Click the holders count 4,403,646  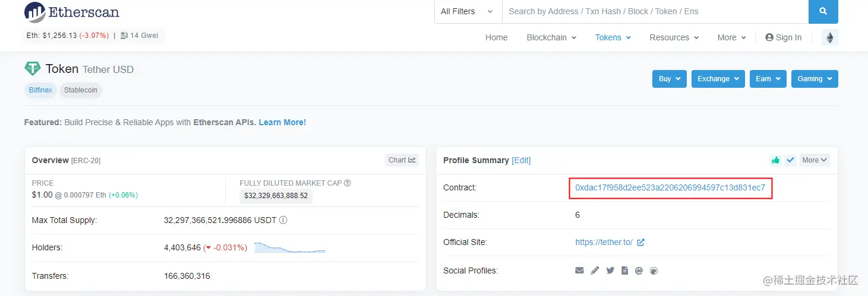[182, 247]
